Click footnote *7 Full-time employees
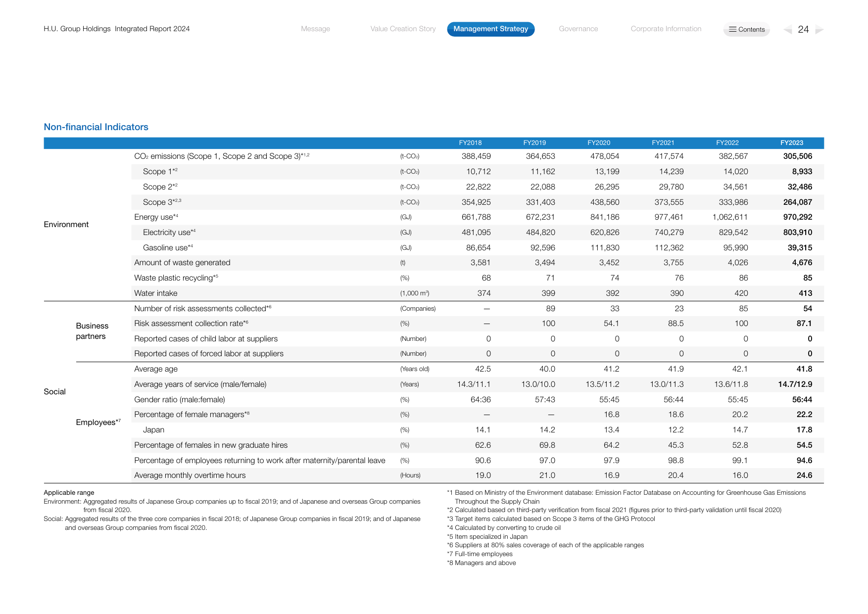868x614 pixels. point(480,554)
